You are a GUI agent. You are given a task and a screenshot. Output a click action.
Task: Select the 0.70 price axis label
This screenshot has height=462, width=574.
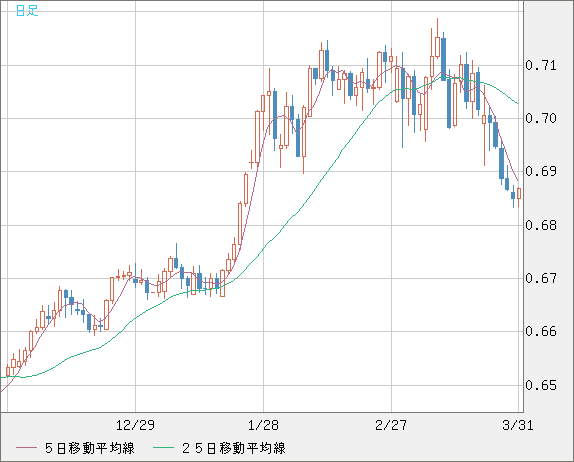tap(541, 118)
